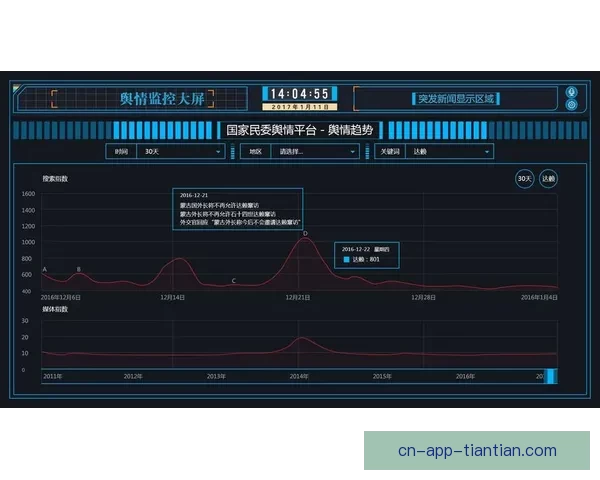Click the 国家民委舆情平台 - 舆情趋势 heading
The image size is (600, 480).
(299, 130)
